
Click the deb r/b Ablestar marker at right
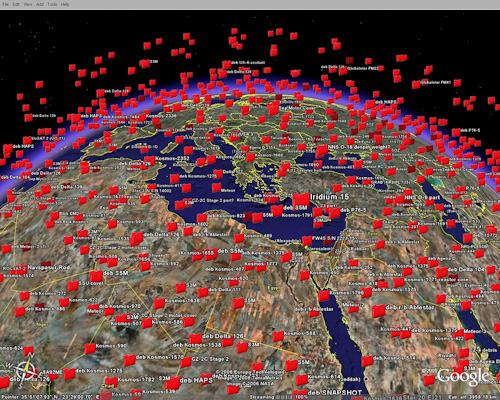(x=379, y=310)
